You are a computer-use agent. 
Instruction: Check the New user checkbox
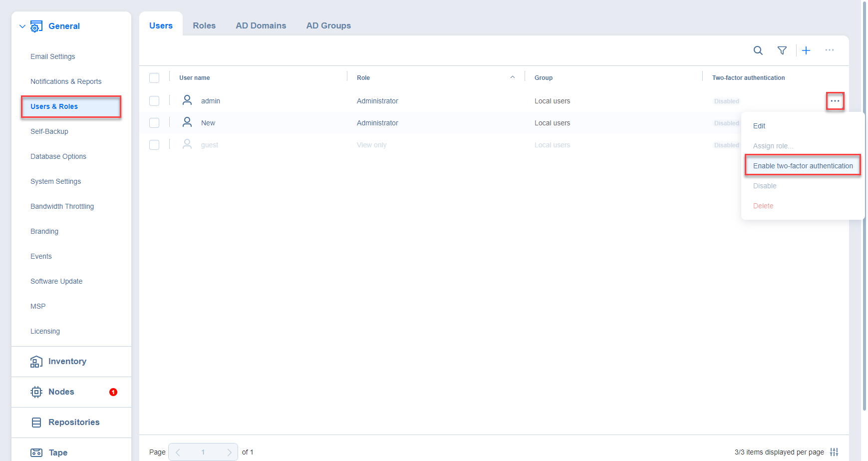(154, 123)
